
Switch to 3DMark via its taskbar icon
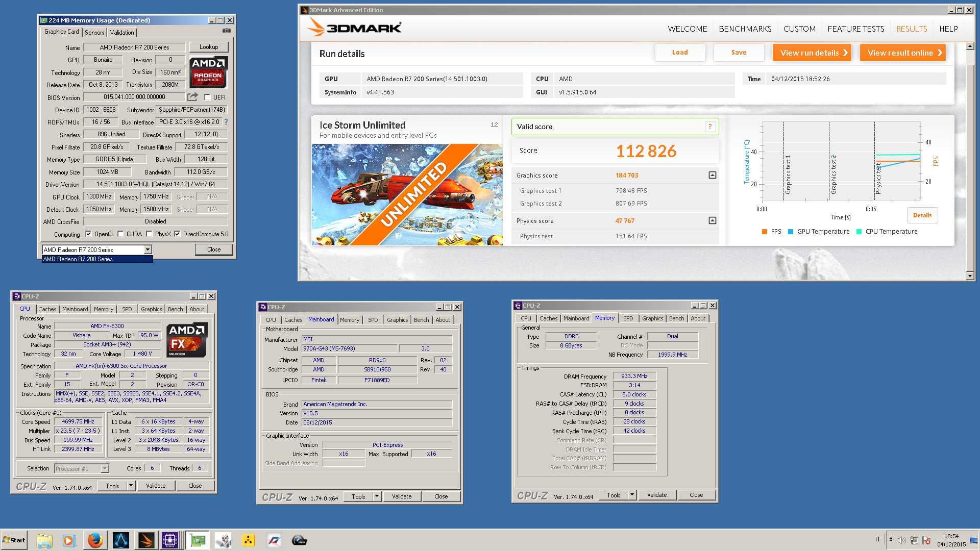[145, 540]
